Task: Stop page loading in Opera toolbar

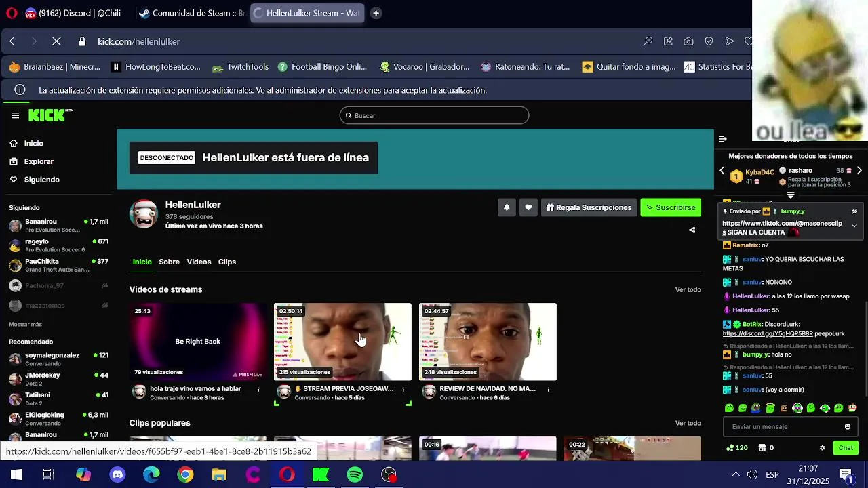Action: coord(56,41)
